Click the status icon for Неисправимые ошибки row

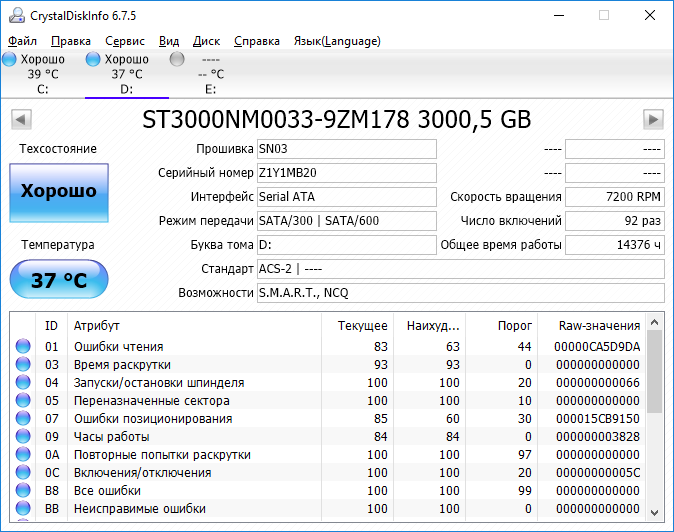click(23, 508)
